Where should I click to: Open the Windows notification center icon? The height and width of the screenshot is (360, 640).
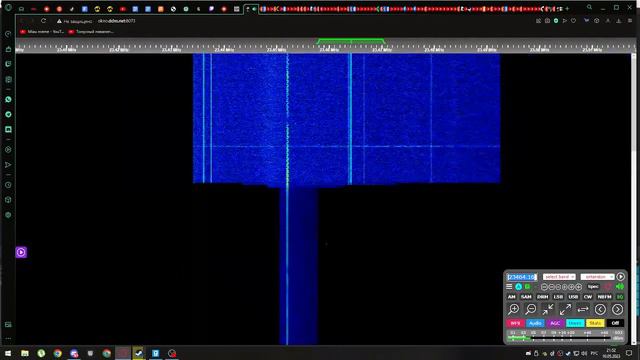(x=629, y=353)
